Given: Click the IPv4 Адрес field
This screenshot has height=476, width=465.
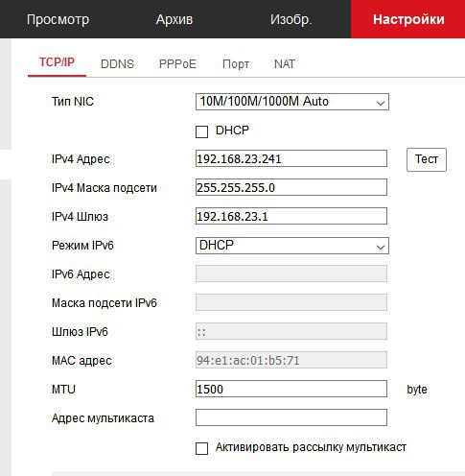Looking at the screenshot, I should coord(291,158).
